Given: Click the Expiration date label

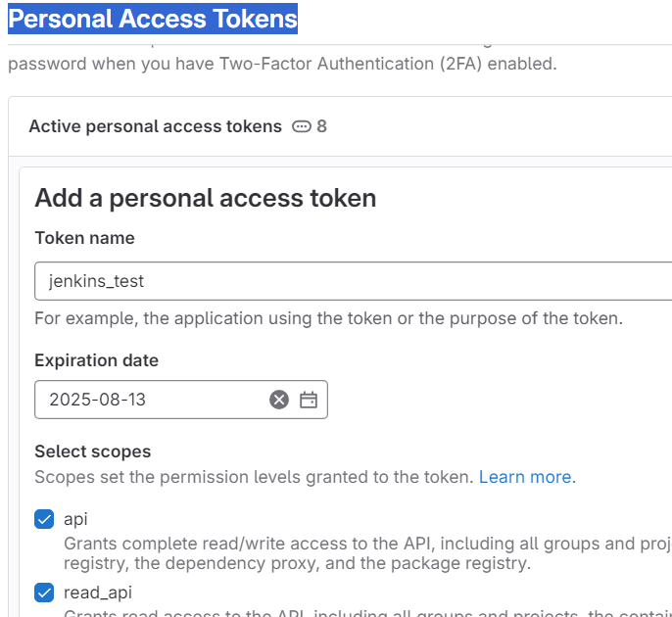Looking at the screenshot, I should click(x=96, y=360).
